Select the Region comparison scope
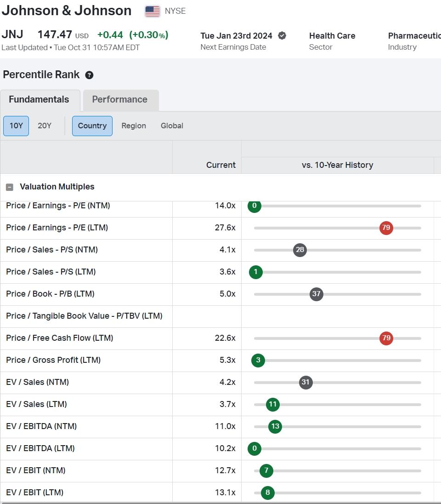 [x=134, y=126]
